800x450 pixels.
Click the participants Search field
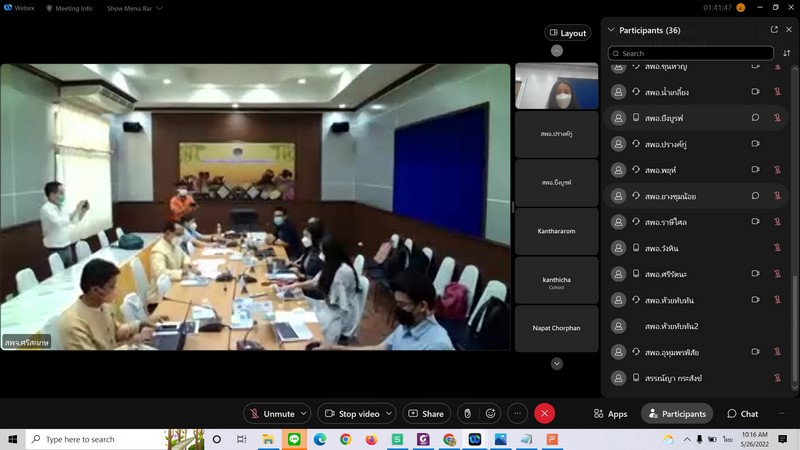pyautogui.click(x=690, y=53)
